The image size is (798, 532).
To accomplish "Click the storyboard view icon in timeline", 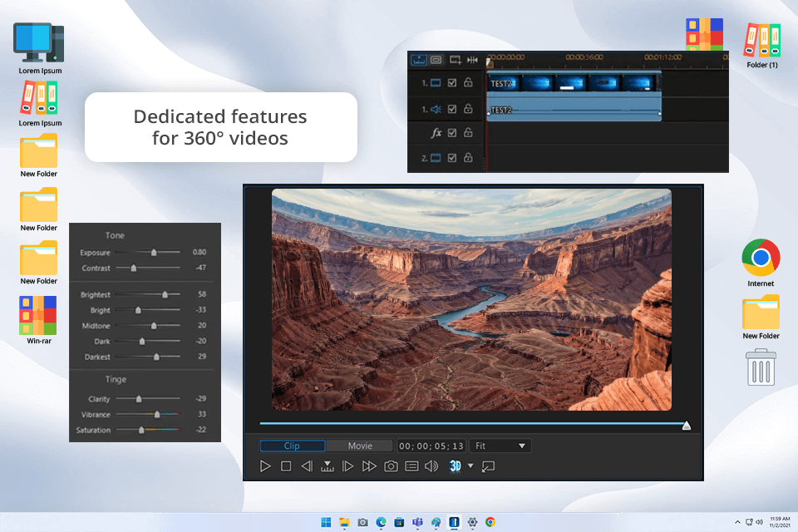I will coord(436,60).
